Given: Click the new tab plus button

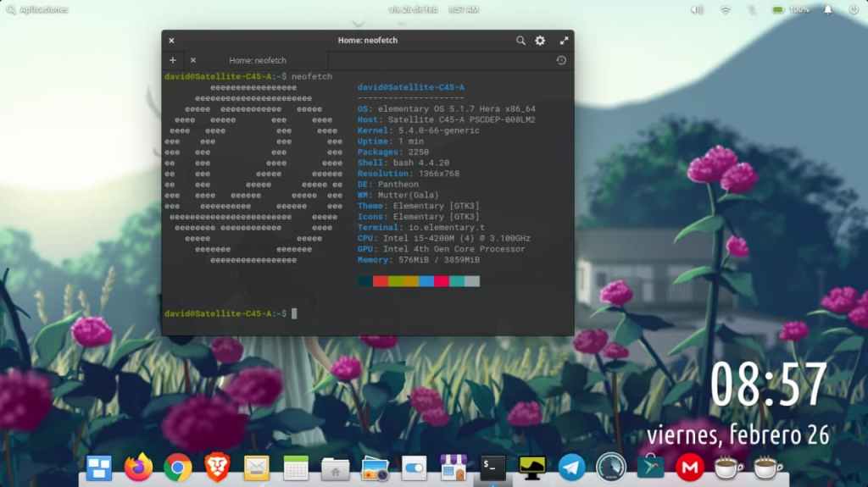Looking at the screenshot, I should tap(173, 61).
